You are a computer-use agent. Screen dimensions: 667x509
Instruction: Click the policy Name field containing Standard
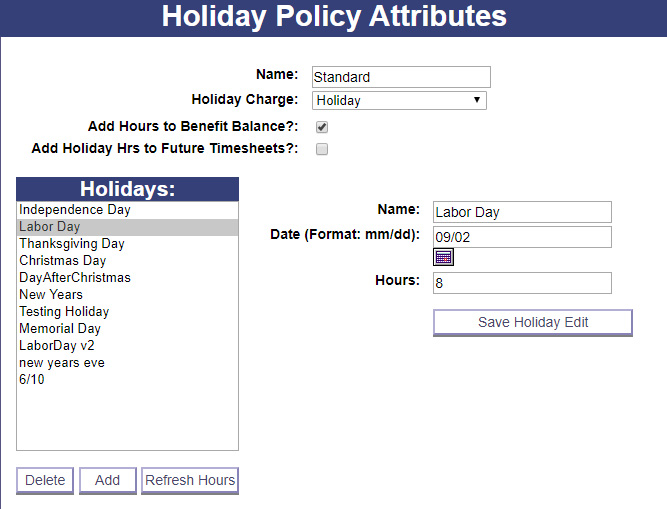tap(401, 77)
